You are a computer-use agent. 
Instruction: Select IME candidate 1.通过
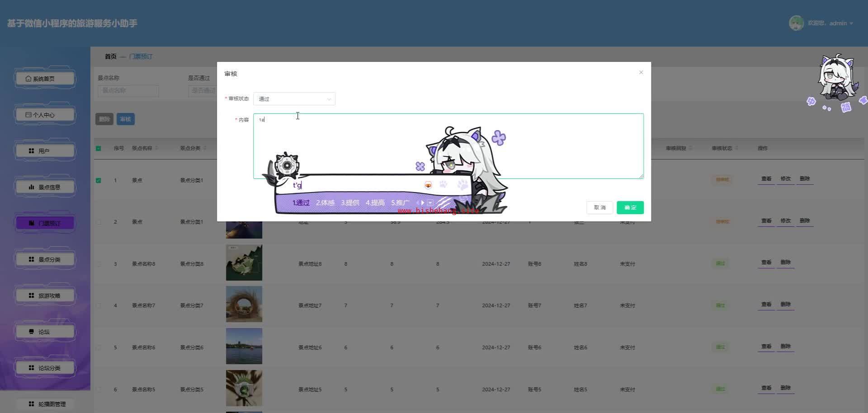301,203
